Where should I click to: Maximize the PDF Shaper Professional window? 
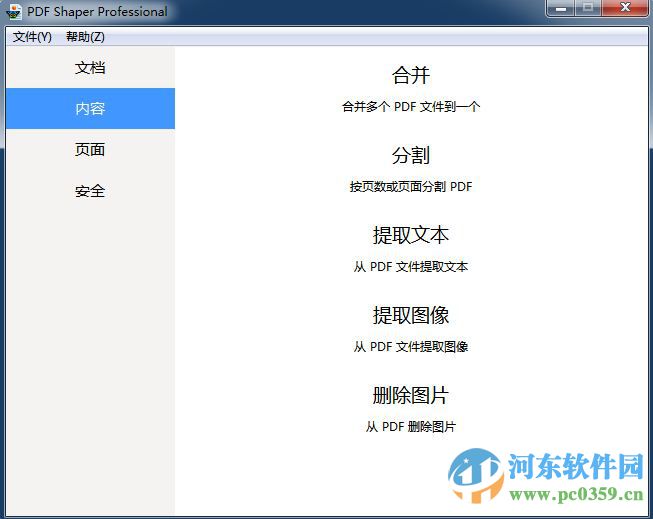[588, 8]
